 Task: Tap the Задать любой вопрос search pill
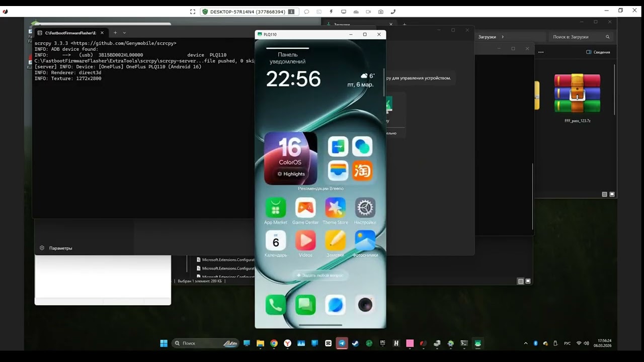[x=320, y=276]
